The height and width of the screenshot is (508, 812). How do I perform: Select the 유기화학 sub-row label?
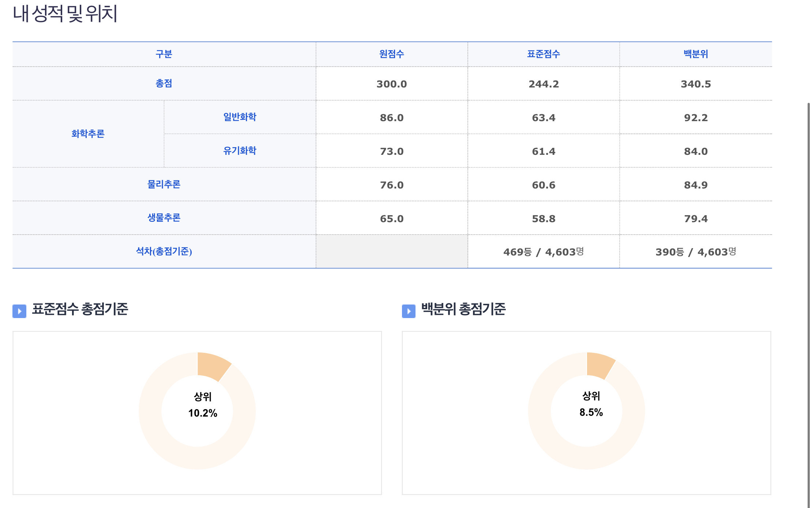[240, 151]
